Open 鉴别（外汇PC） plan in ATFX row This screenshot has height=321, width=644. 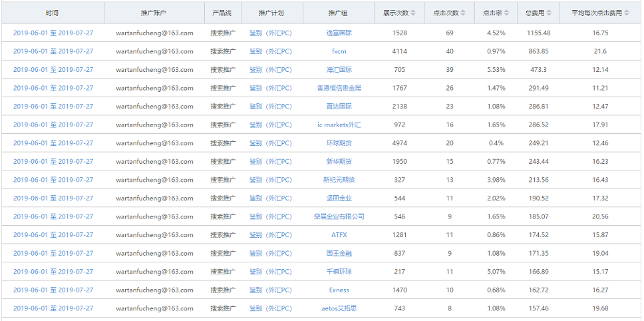pyautogui.click(x=271, y=234)
